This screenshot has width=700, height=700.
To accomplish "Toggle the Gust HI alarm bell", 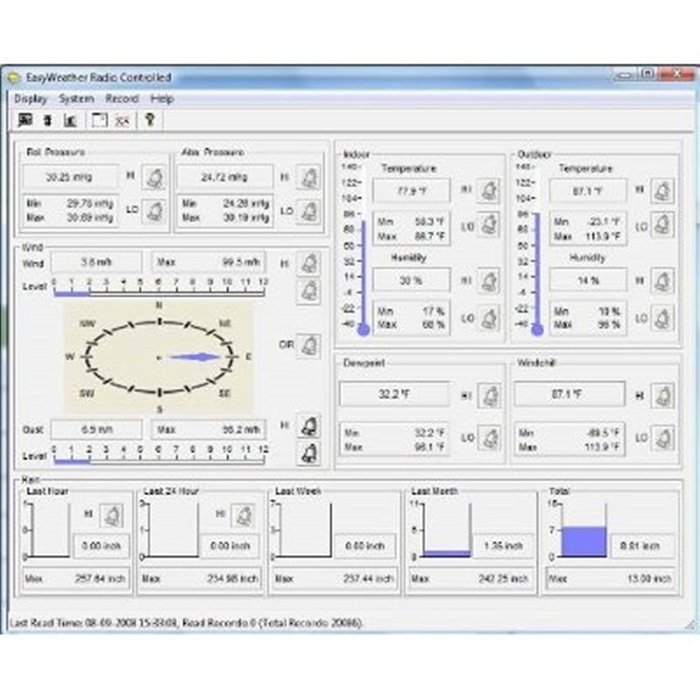I will click(309, 426).
